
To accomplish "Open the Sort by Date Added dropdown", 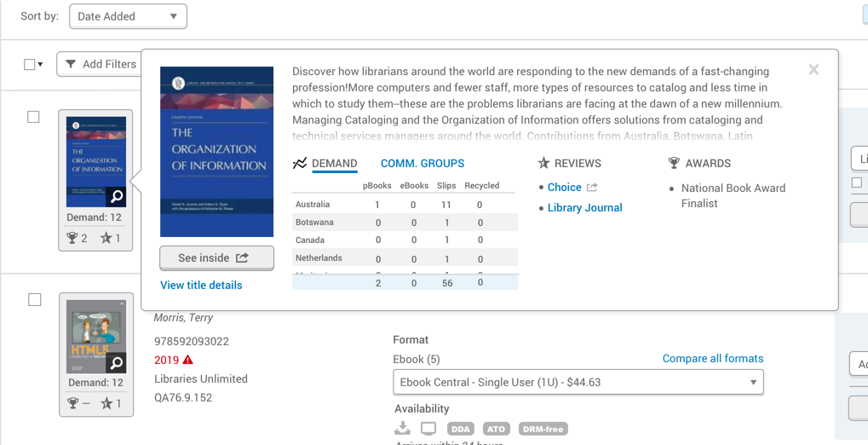I will click(128, 17).
